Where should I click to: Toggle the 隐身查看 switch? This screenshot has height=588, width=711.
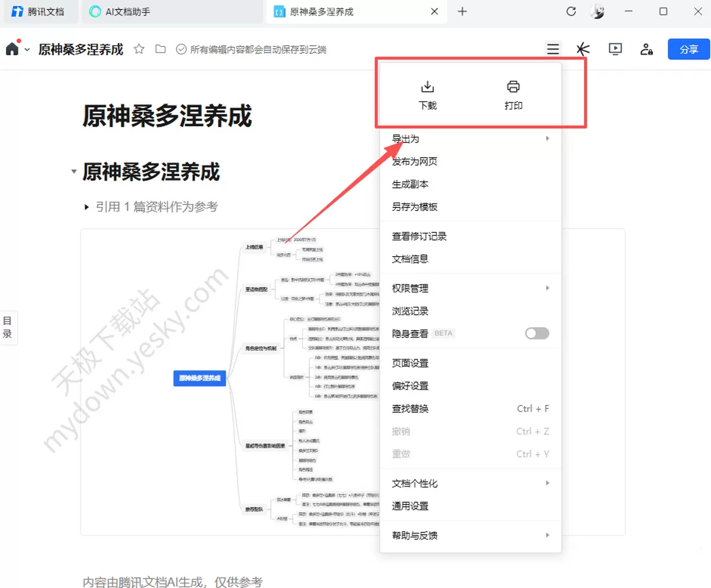pyautogui.click(x=537, y=334)
